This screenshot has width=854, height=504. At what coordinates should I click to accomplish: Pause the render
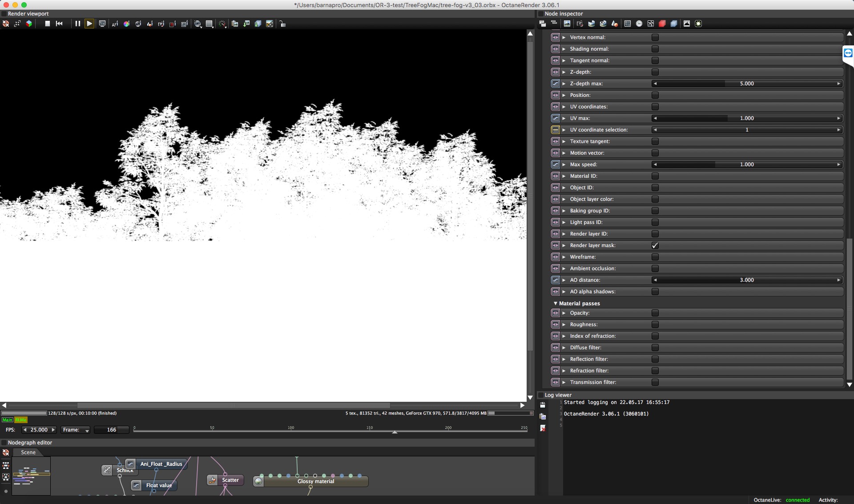point(77,24)
